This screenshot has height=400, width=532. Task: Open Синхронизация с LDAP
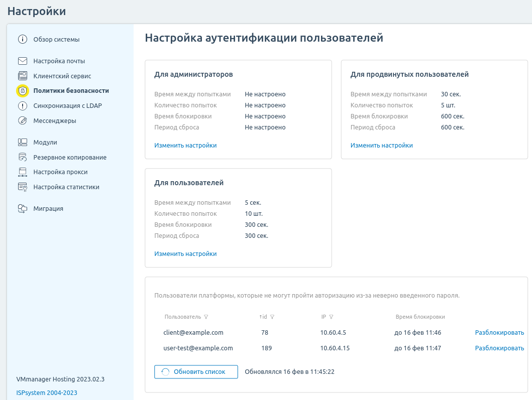(x=67, y=106)
